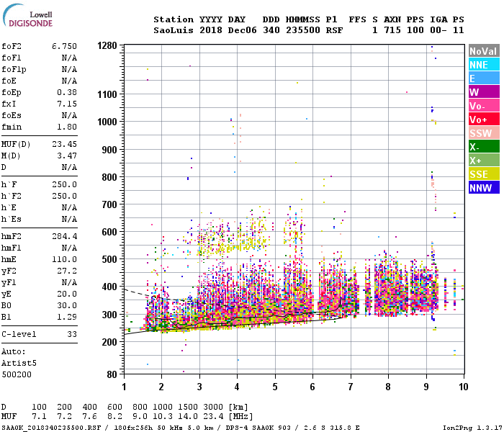Click the MUF(D) value 23.45

64,144
